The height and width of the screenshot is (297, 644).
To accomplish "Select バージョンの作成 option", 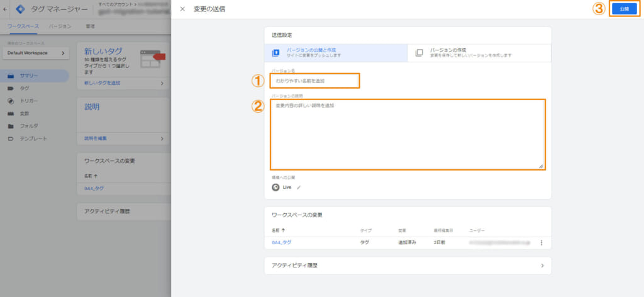I will click(479, 53).
